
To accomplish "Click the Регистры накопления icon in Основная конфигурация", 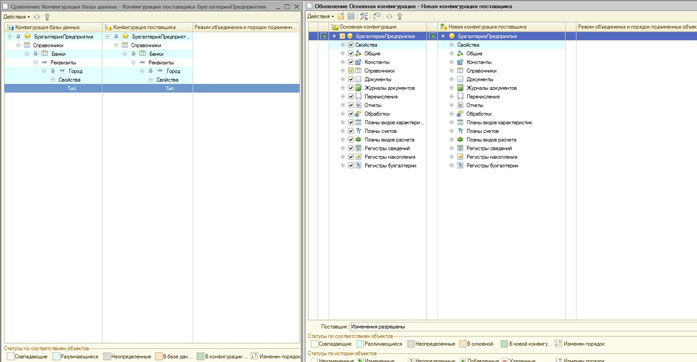I will click(x=358, y=157).
